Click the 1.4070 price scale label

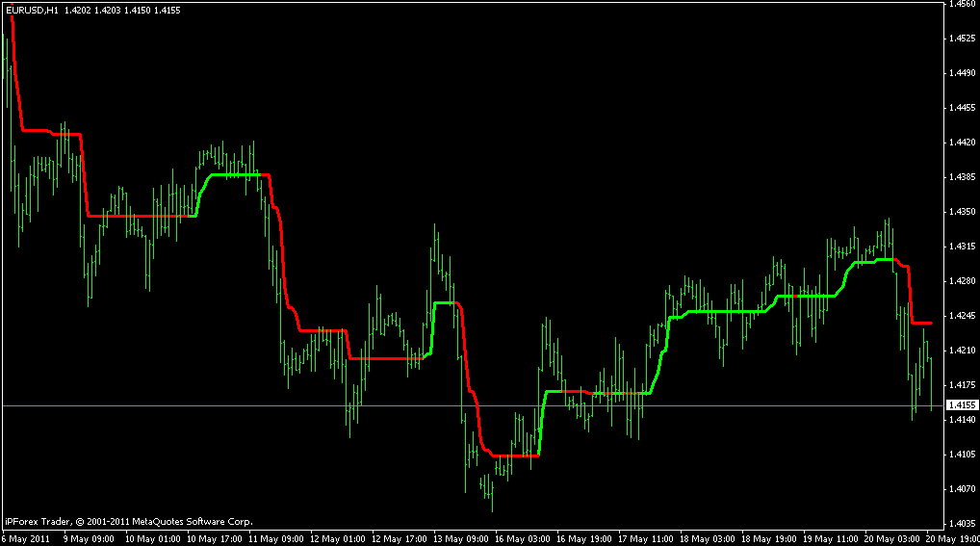pyautogui.click(x=962, y=489)
